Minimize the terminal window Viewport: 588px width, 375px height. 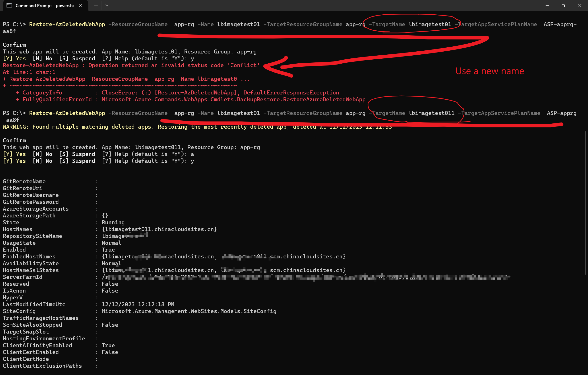pos(547,5)
